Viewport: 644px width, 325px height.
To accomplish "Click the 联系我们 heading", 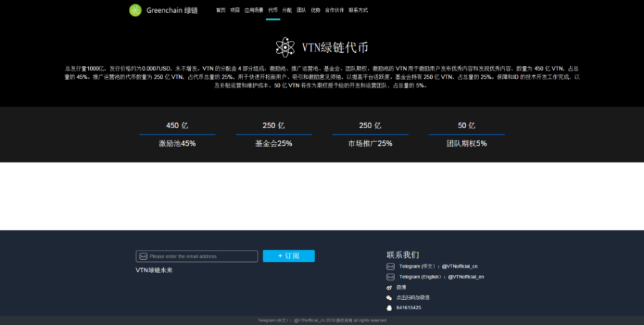I will [x=402, y=255].
